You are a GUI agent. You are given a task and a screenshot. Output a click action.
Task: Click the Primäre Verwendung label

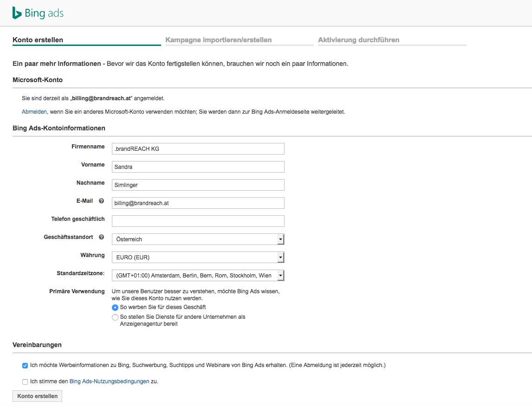[x=77, y=291]
